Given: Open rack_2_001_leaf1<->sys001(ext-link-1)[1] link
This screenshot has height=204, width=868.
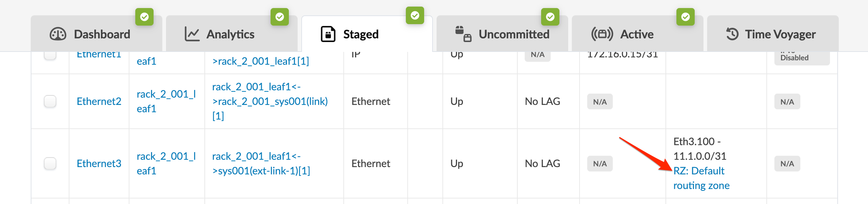Looking at the screenshot, I should 261,163.
